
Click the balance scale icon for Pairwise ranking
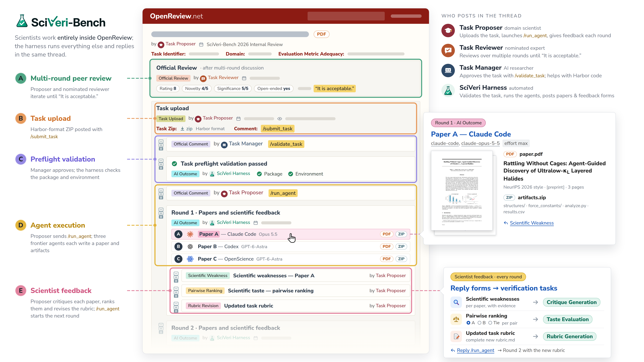coord(456,319)
